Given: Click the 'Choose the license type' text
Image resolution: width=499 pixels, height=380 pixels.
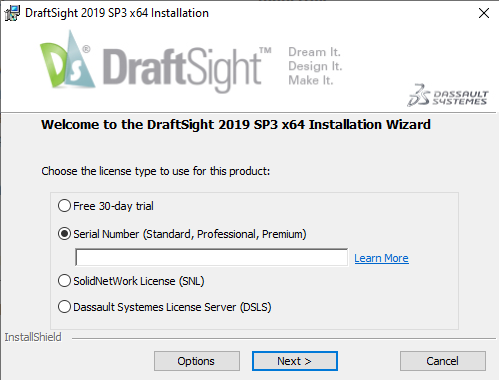Looking at the screenshot, I should point(156,171).
